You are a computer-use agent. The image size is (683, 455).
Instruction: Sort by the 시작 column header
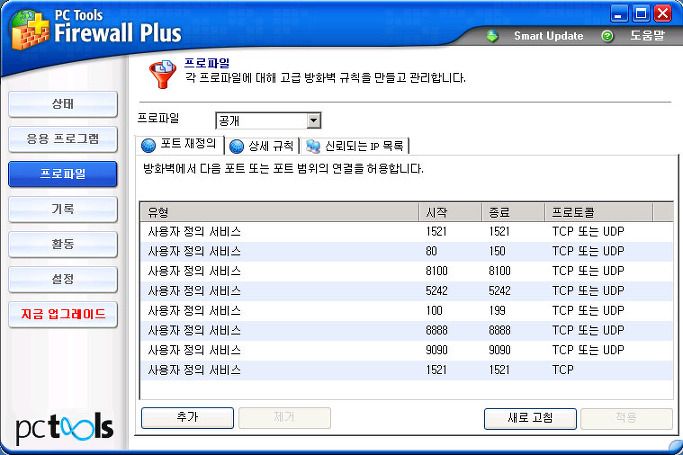(450, 212)
